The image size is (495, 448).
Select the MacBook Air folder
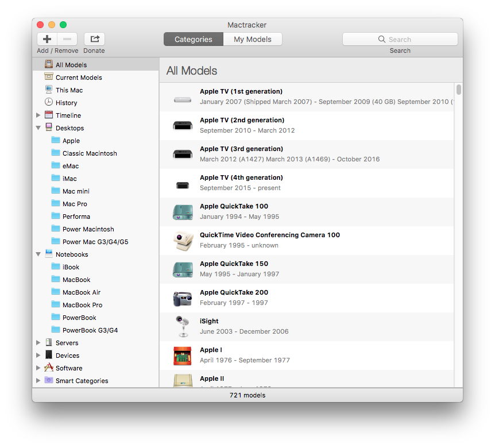(x=81, y=292)
